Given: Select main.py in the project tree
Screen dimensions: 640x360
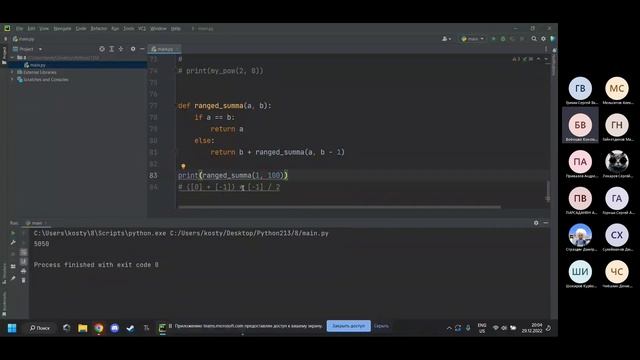Looking at the screenshot, I should [38, 65].
